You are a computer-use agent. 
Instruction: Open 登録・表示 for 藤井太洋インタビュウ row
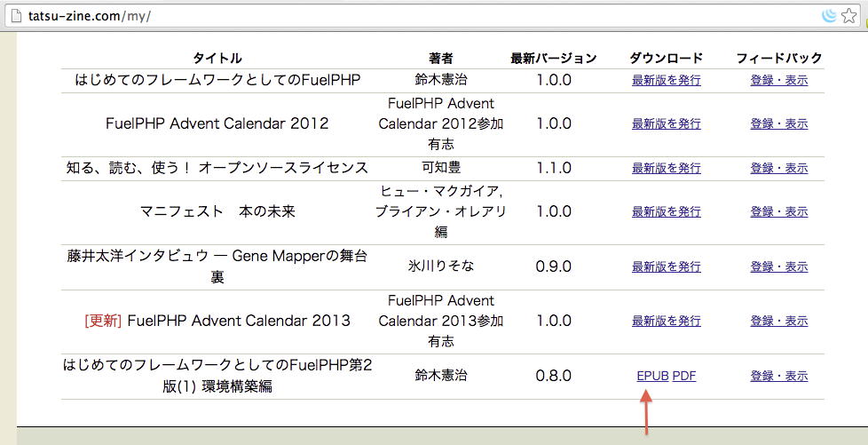tap(779, 266)
